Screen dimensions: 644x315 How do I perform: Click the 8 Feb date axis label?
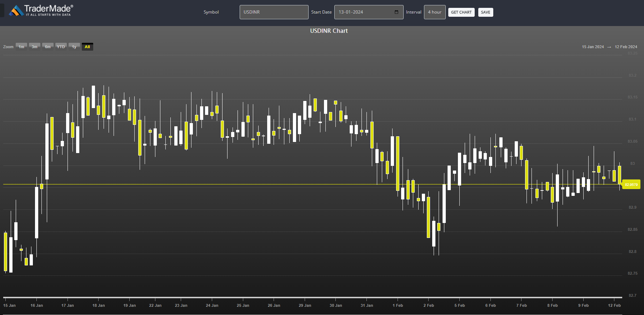[553, 305]
